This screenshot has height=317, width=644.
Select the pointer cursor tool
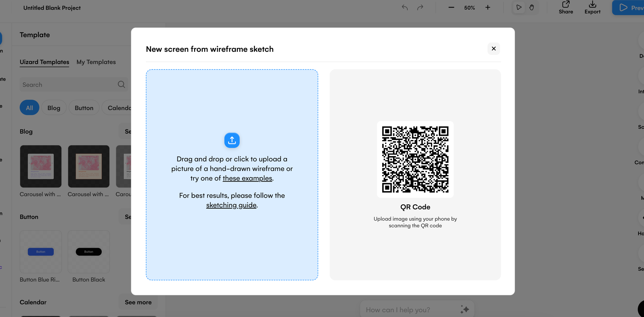point(519,7)
